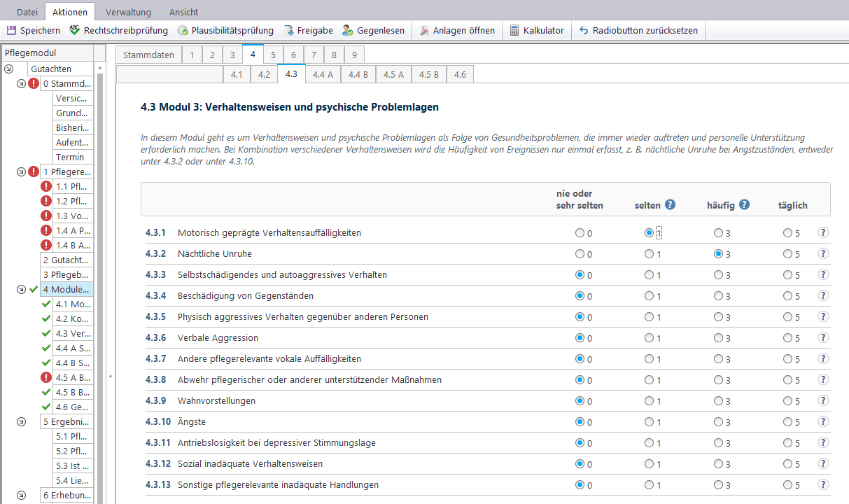This screenshot has width=849, height=504.
Task: Collapse the 1 Pflegere... tree node
Action: (22, 172)
